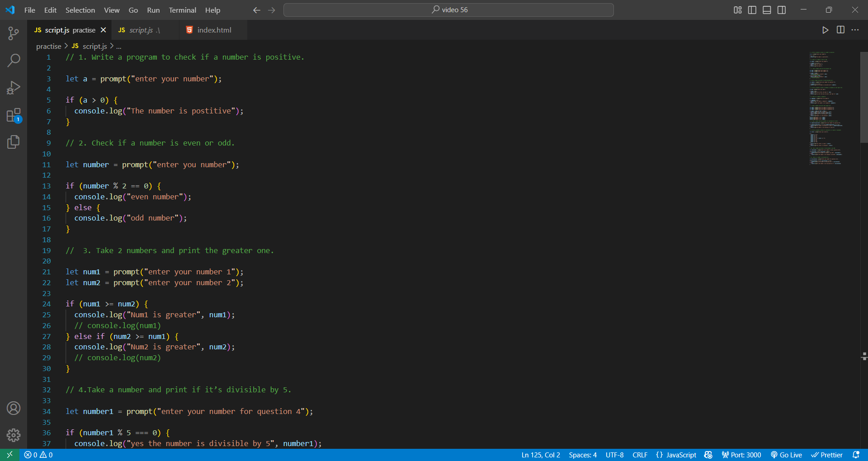
Task: Change the UTF-8 file encoding
Action: click(x=615, y=455)
